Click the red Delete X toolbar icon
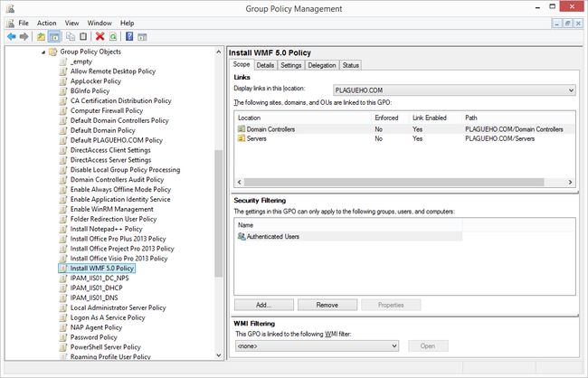 coord(100,36)
